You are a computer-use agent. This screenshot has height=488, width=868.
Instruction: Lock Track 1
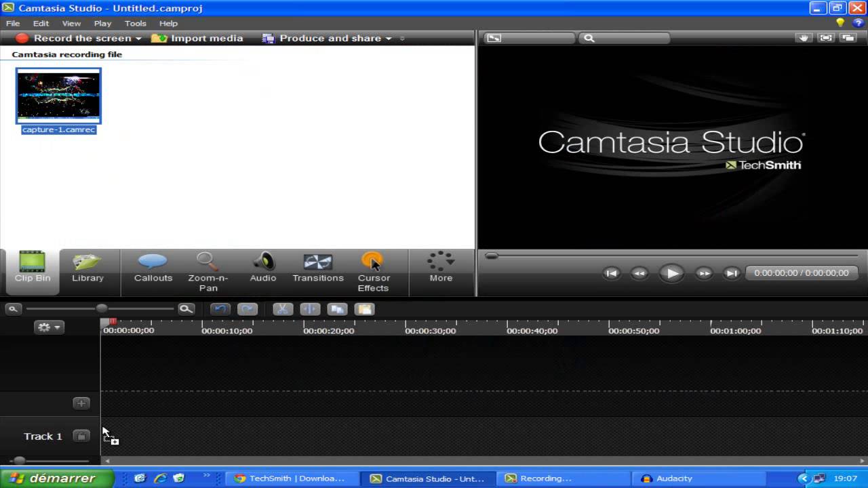(81, 436)
